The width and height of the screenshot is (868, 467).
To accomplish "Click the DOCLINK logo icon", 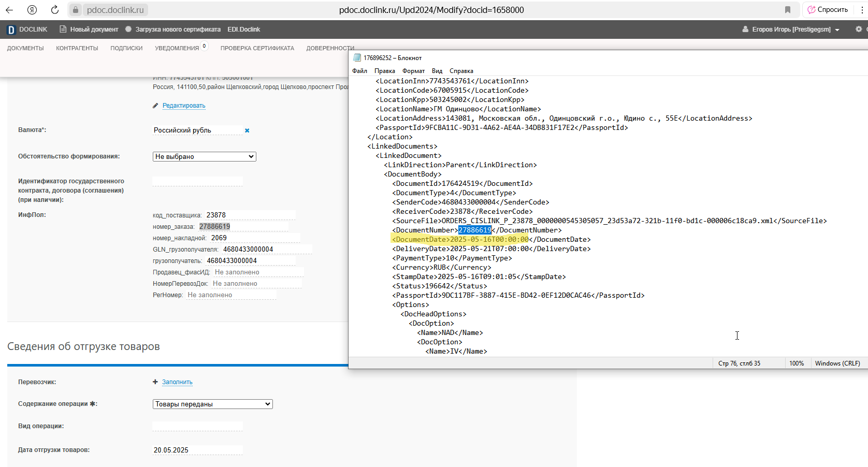I will (x=11, y=30).
